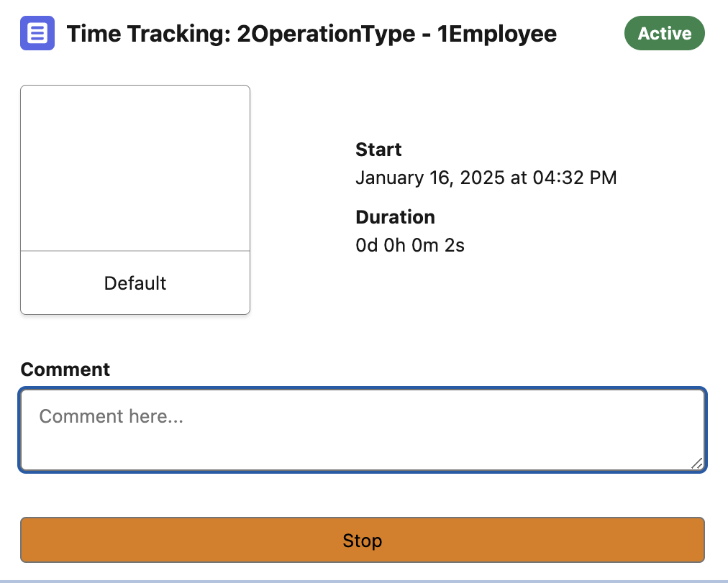728x583 pixels.
Task: Click the "Time Tracking:" heading text
Action: (148, 34)
